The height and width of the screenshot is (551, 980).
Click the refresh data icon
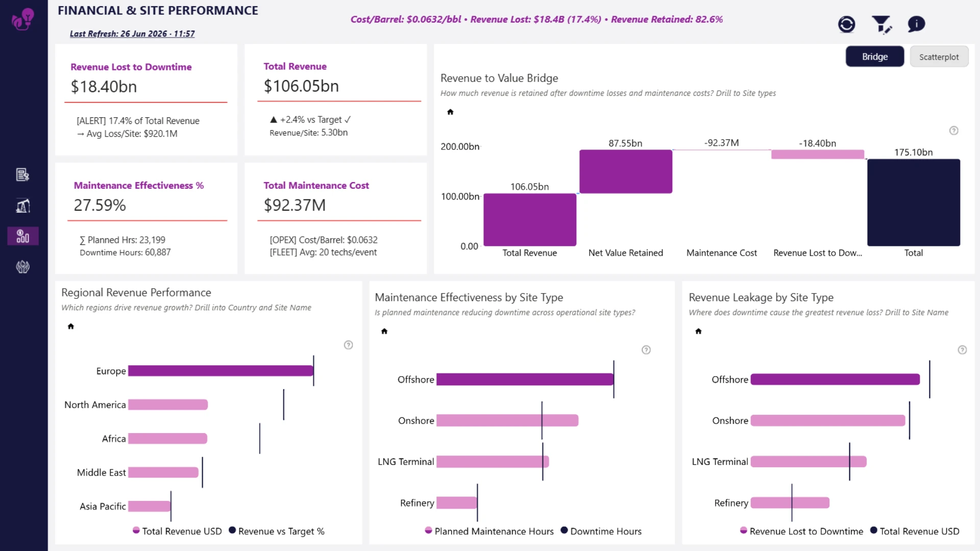point(846,24)
